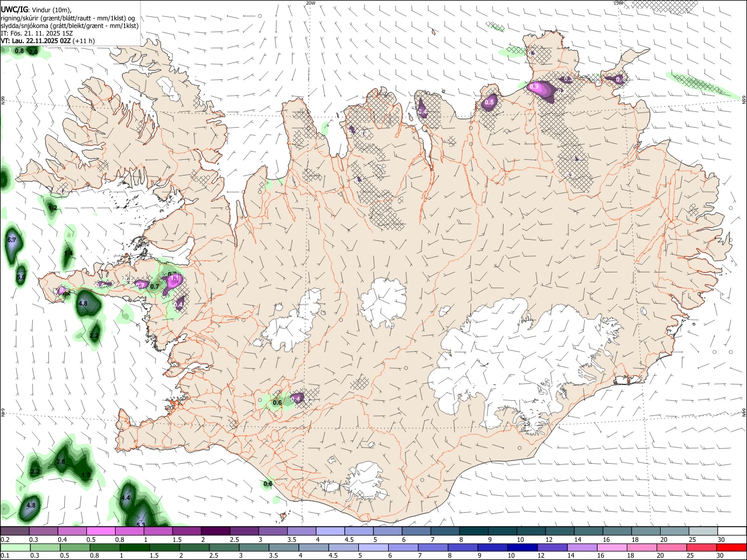747x560 pixels.
Task: Click the 0.7 precipitation value label
Action: tap(155, 286)
